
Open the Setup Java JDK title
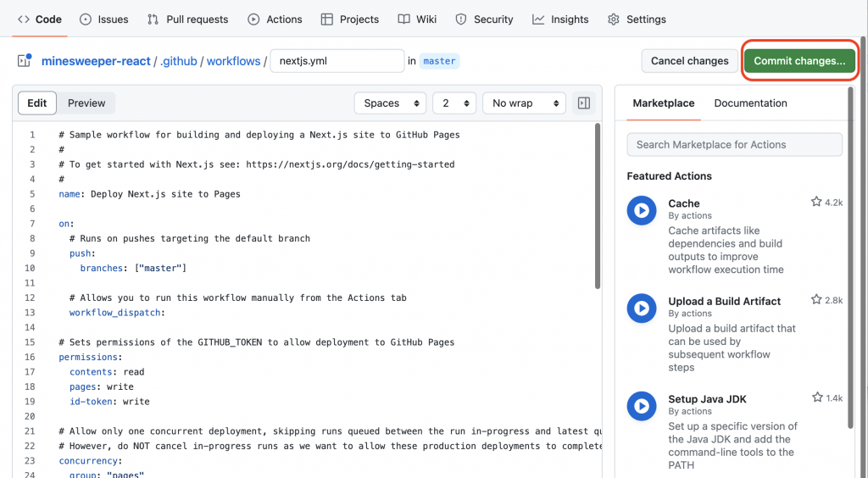(707, 399)
